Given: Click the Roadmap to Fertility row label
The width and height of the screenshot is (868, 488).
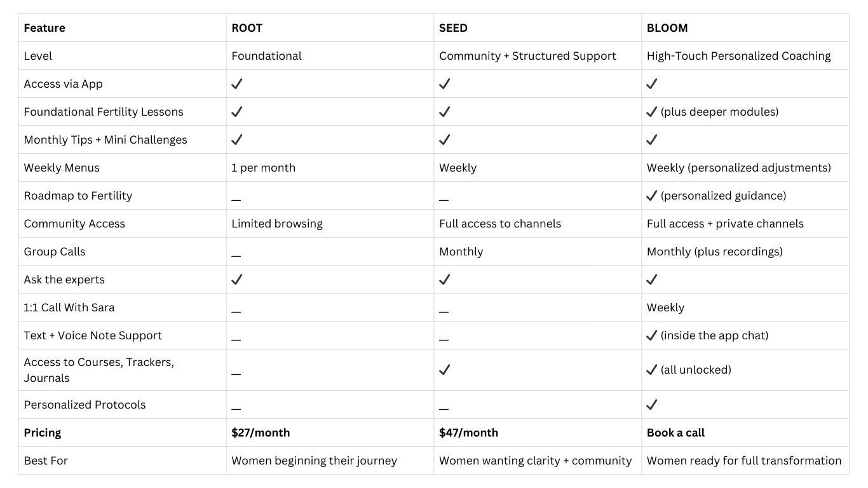Looking at the screenshot, I should [78, 196].
